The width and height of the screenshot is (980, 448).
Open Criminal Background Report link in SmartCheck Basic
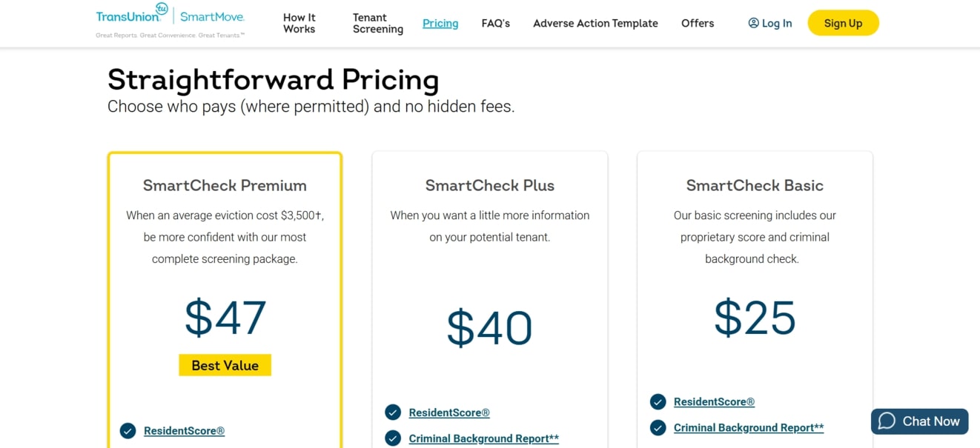click(x=749, y=427)
